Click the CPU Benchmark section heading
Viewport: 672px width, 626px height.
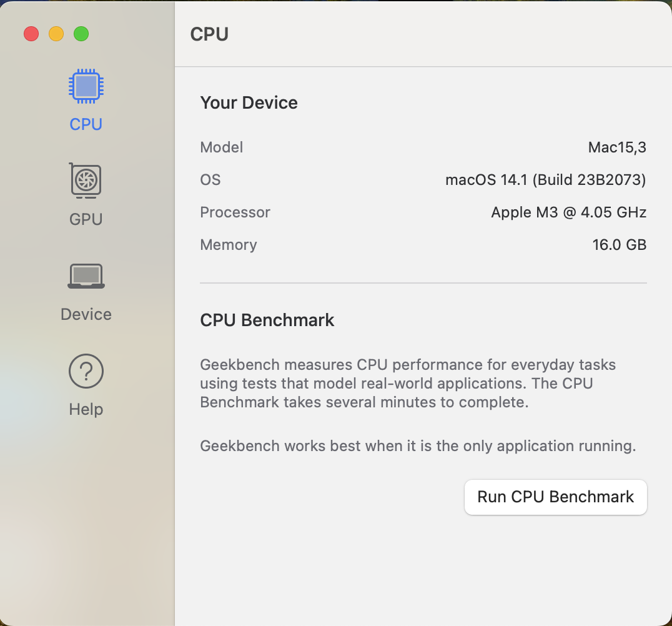267,320
